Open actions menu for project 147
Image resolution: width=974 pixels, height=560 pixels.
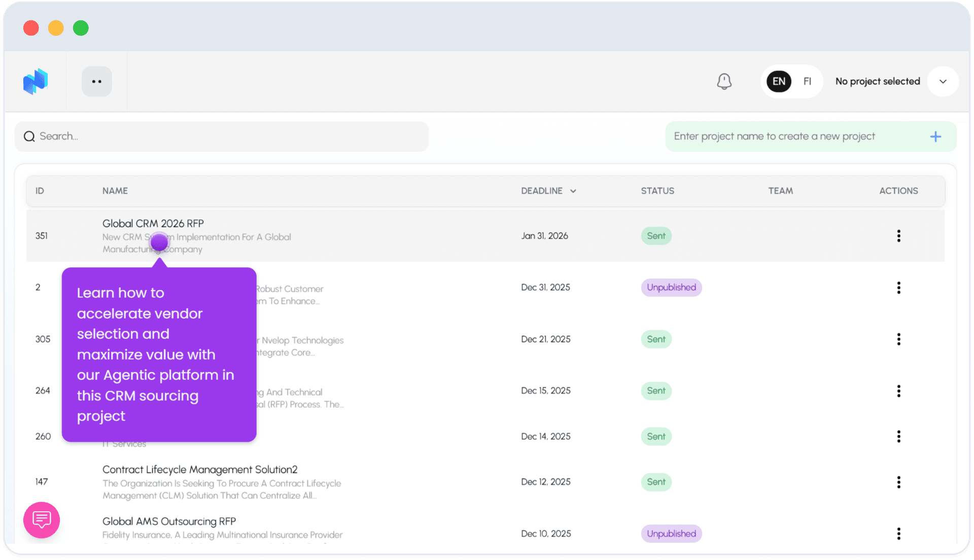tap(898, 482)
